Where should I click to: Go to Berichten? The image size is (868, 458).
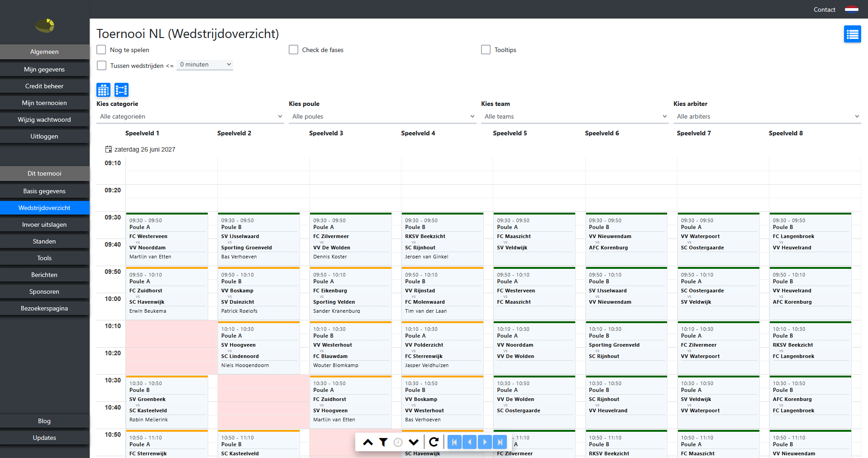(44, 275)
